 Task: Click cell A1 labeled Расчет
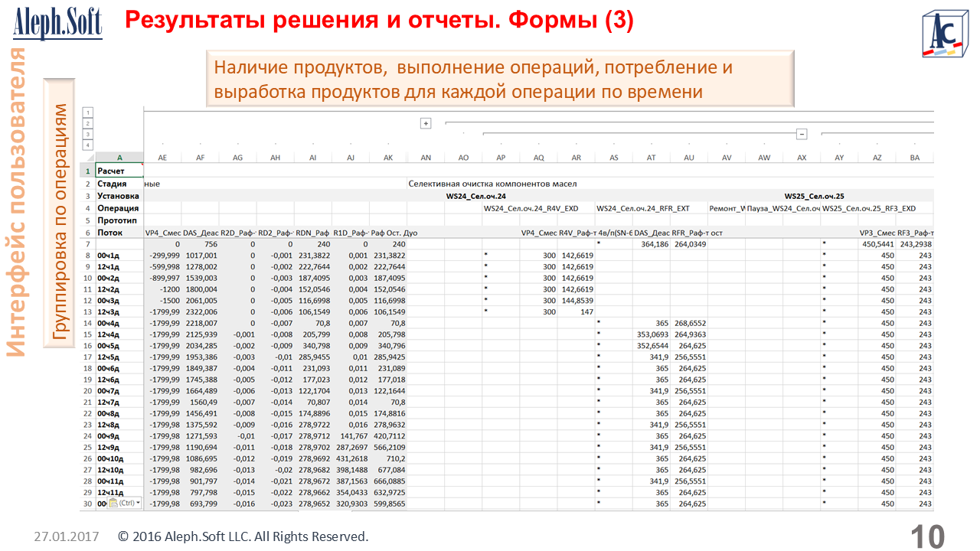click(119, 171)
